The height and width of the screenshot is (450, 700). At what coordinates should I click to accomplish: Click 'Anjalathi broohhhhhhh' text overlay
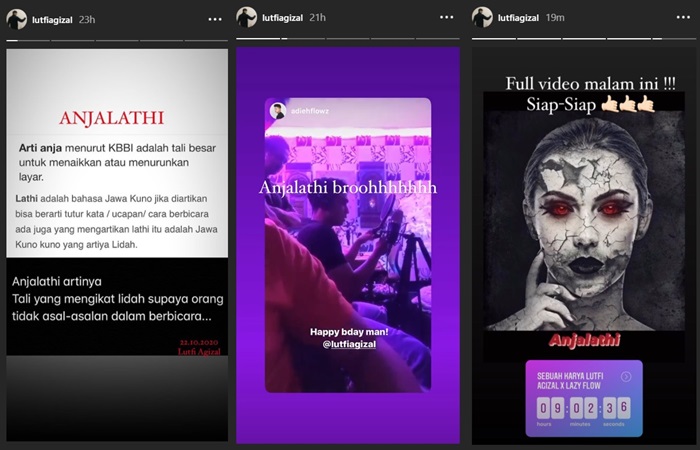348,187
